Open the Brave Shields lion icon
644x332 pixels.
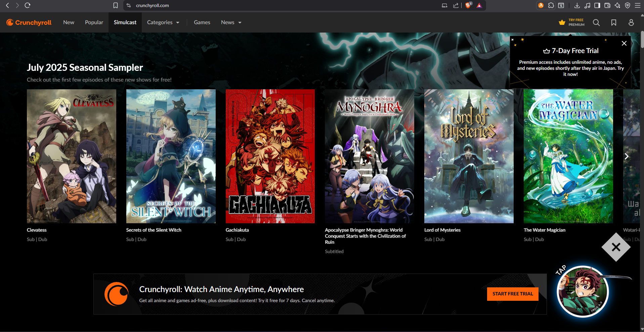(468, 5)
